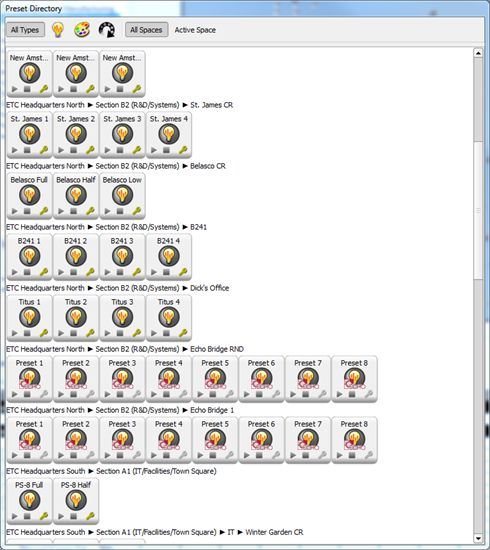Screen dimensions: 490x550
Task: Select the circular sequence type filter icon
Action: click(107, 30)
